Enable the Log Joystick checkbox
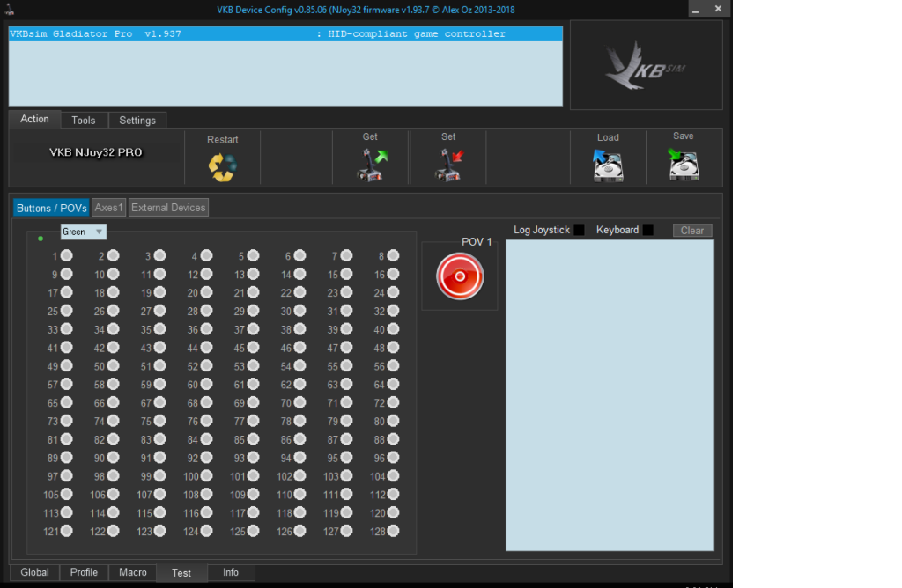Screen dimensions: 902x588 [579, 231]
